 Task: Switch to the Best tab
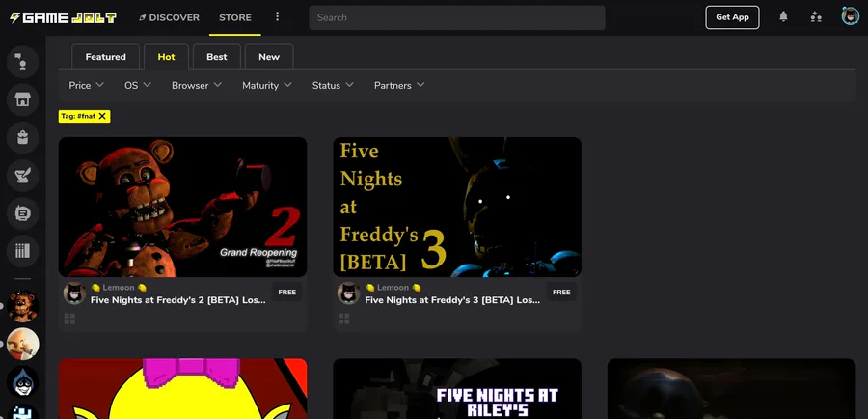point(216,57)
